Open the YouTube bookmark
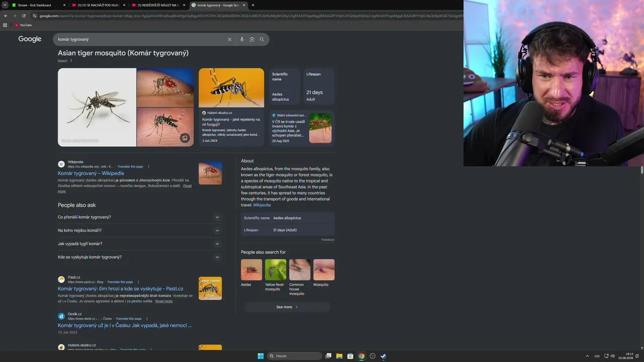This screenshot has height=362, width=644. click(23, 25)
